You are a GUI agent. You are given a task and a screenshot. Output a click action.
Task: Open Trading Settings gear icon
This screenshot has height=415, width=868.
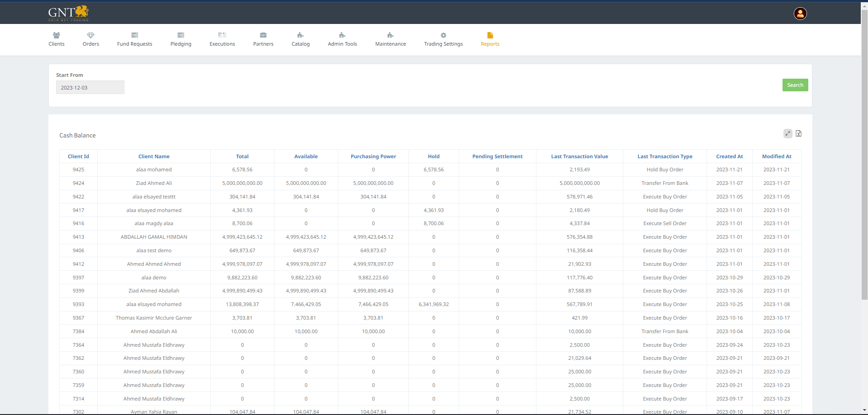click(443, 35)
